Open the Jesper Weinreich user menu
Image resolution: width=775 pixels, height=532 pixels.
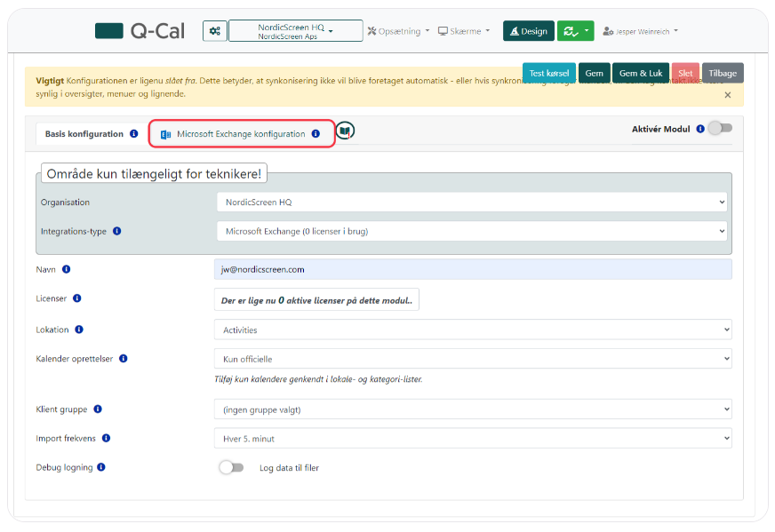pyautogui.click(x=640, y=31)
